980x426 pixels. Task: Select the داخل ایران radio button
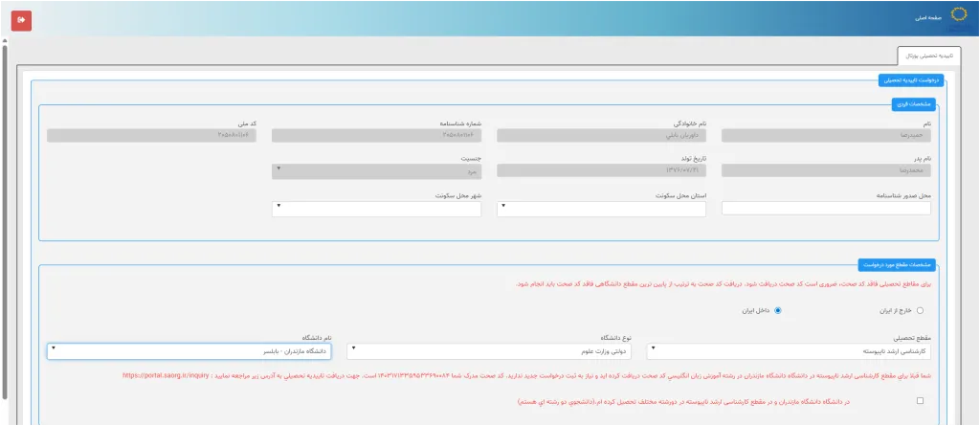[778, 310]
